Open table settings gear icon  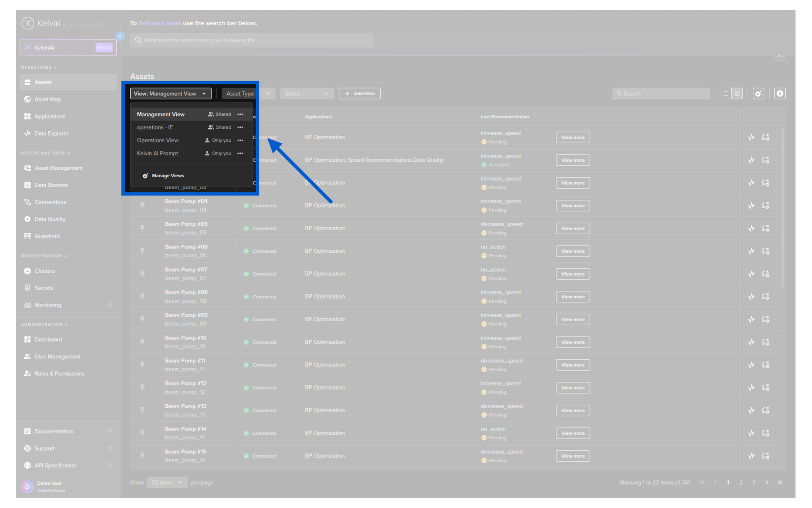click(758, 94)
